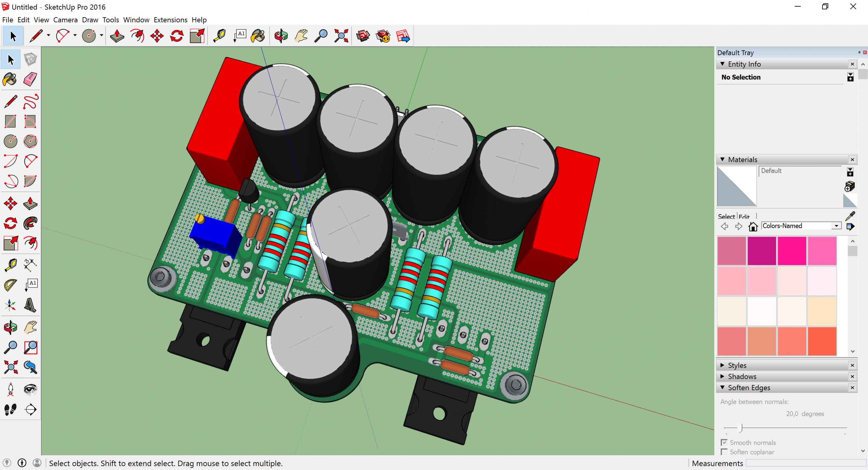Open the File menu
The height and width of the screenshot is (470, 868).
[8, 20]
